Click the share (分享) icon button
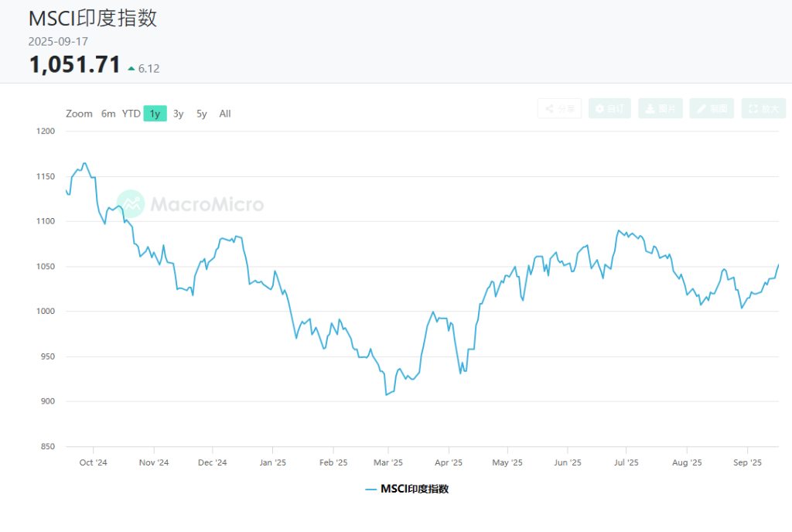The width and height of the screenshot is (792, 532). pos(559,109)
